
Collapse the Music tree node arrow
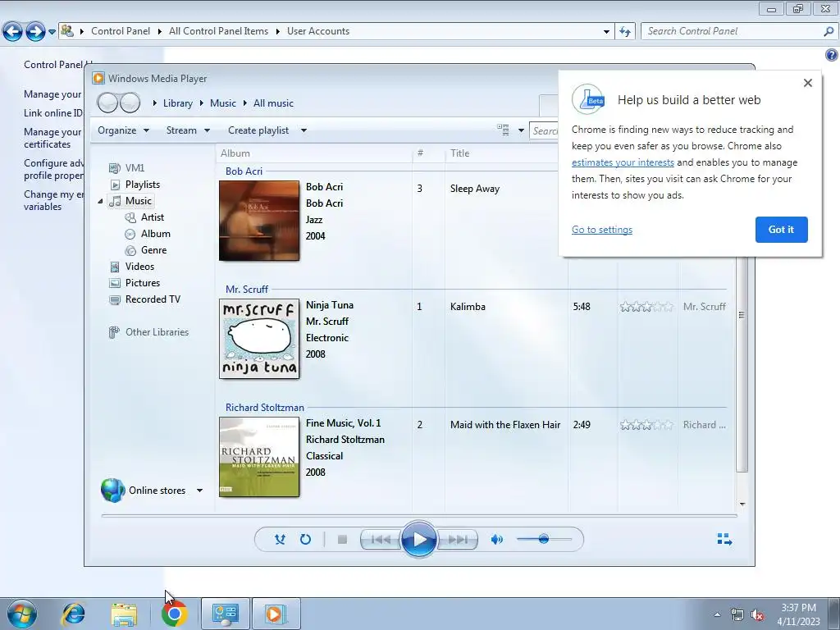pos(100,201)
